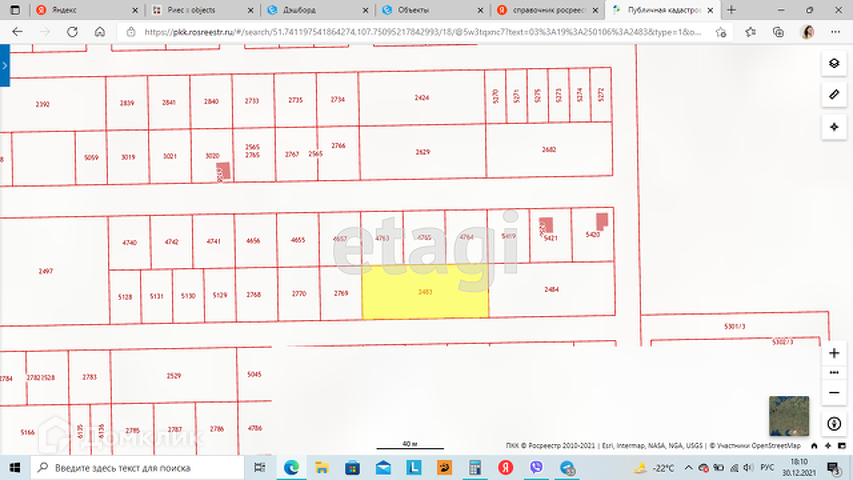Switch to the Объекты tab
This screenshot has width=853, height=480.
pos(433,10)
